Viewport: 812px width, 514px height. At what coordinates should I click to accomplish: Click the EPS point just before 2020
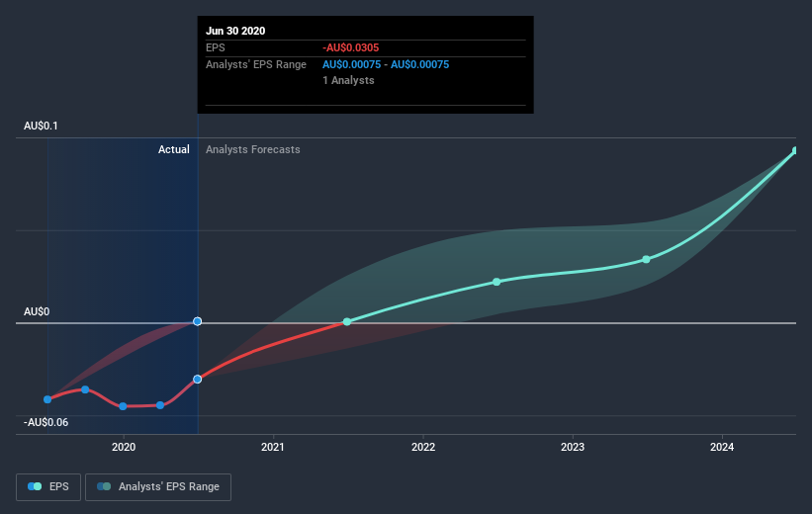(x=85, y=389)
